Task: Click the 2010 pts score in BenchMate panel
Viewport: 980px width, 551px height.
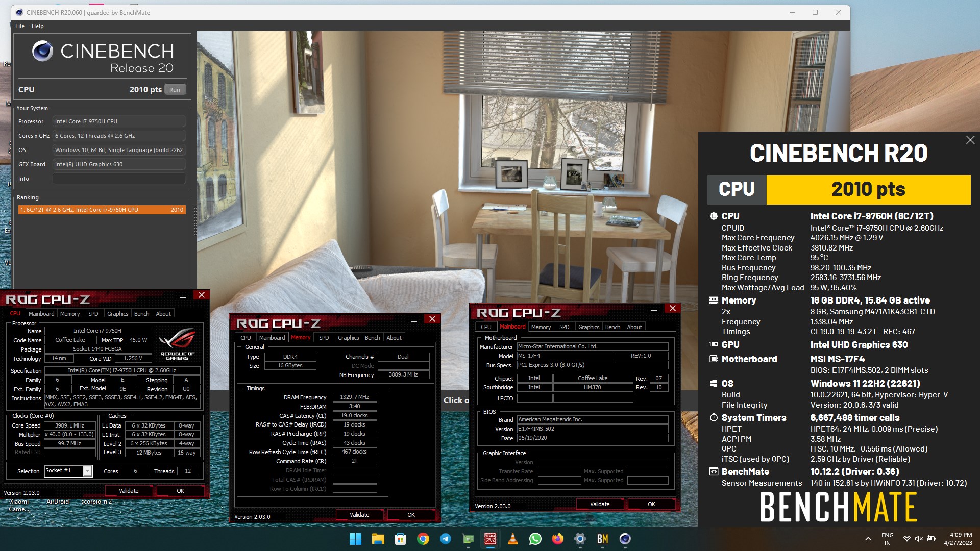Action: [x=868, y=189]
